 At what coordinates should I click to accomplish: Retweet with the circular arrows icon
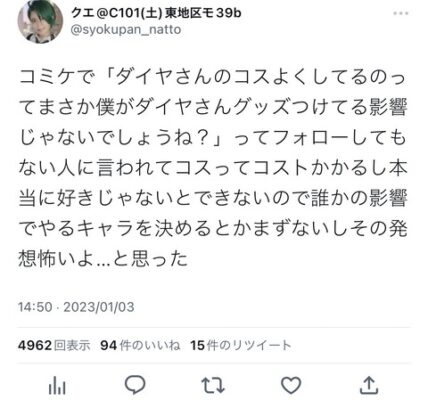213,385
